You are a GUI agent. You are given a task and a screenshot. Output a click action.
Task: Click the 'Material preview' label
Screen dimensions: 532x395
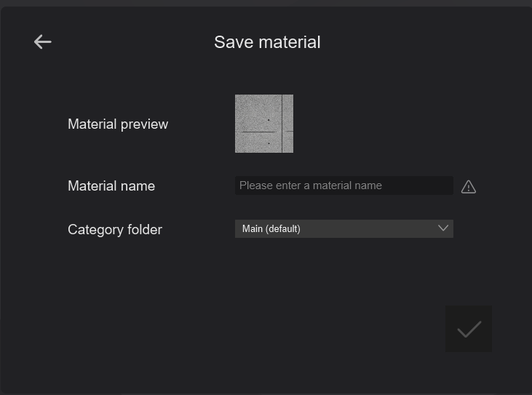[x=118, y=124]
